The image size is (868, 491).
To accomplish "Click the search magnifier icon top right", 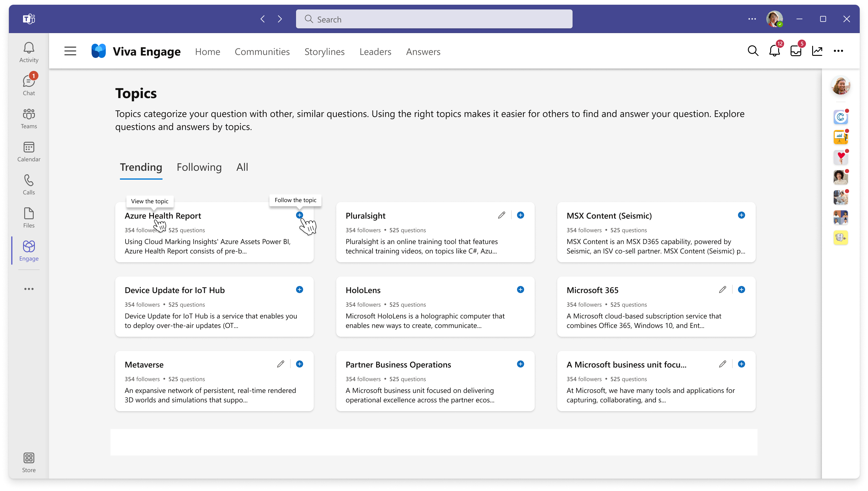I will [x=753, y=51].
